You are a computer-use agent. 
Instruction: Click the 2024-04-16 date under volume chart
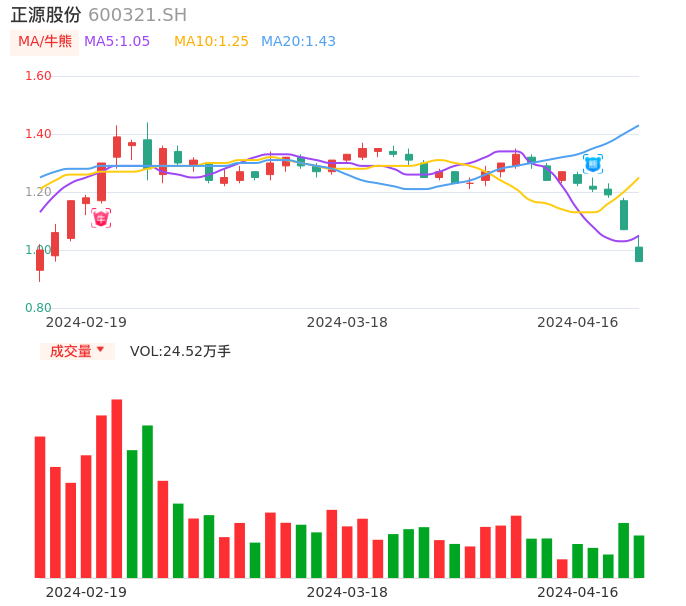578,592
